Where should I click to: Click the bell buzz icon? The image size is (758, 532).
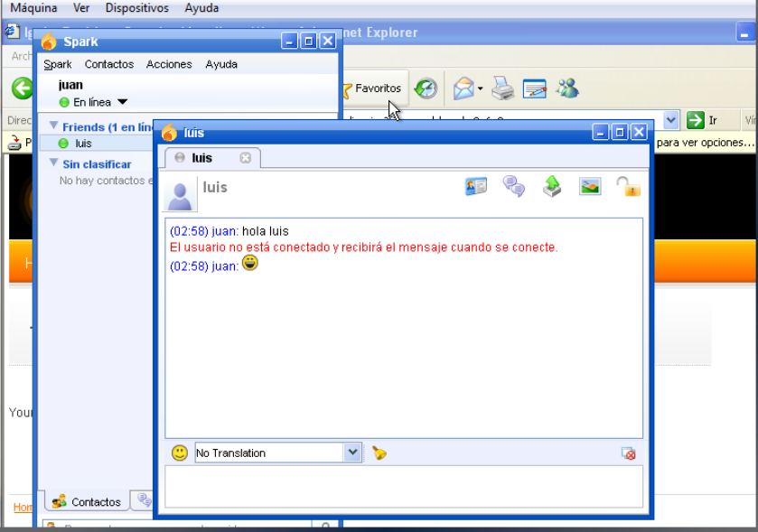click(x=379, y=453)
